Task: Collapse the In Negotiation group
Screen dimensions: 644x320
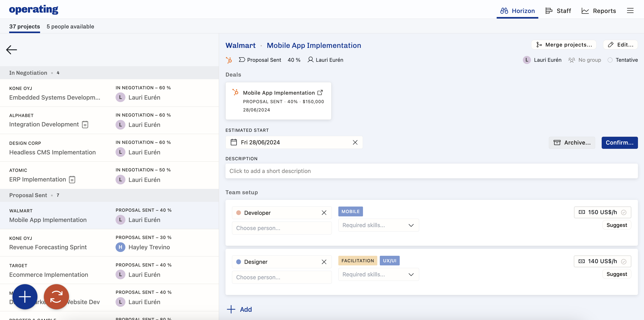Action: pyautogui.click(x=109, y=73)
